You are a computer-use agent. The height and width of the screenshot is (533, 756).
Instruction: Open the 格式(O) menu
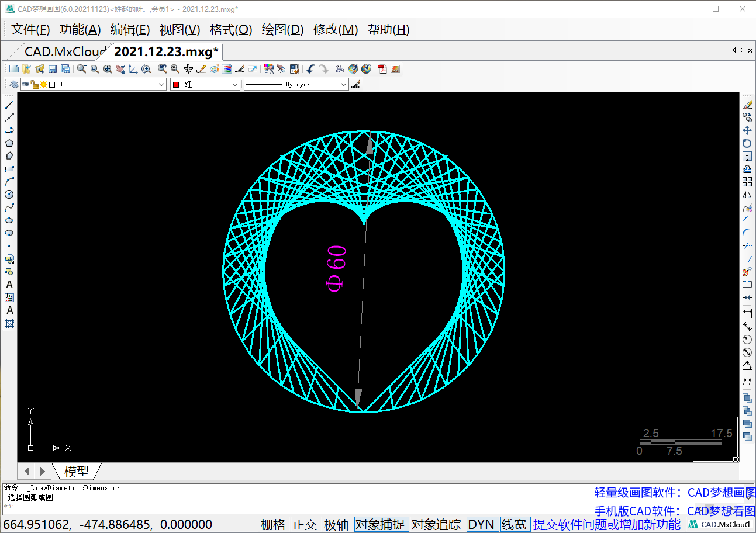click(231, 30)
